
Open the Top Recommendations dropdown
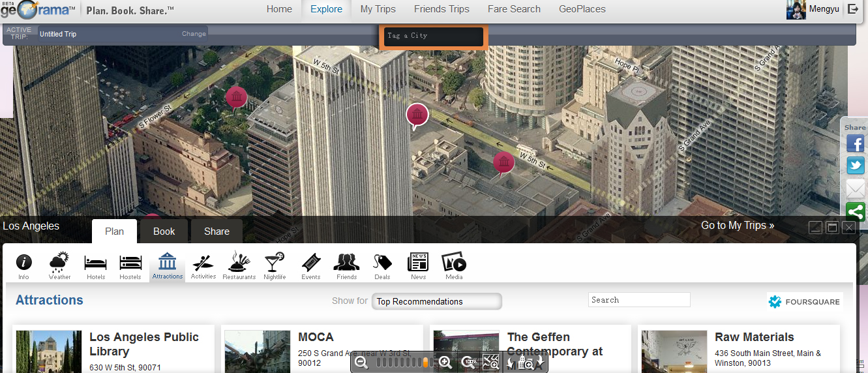tap(436, 301)
